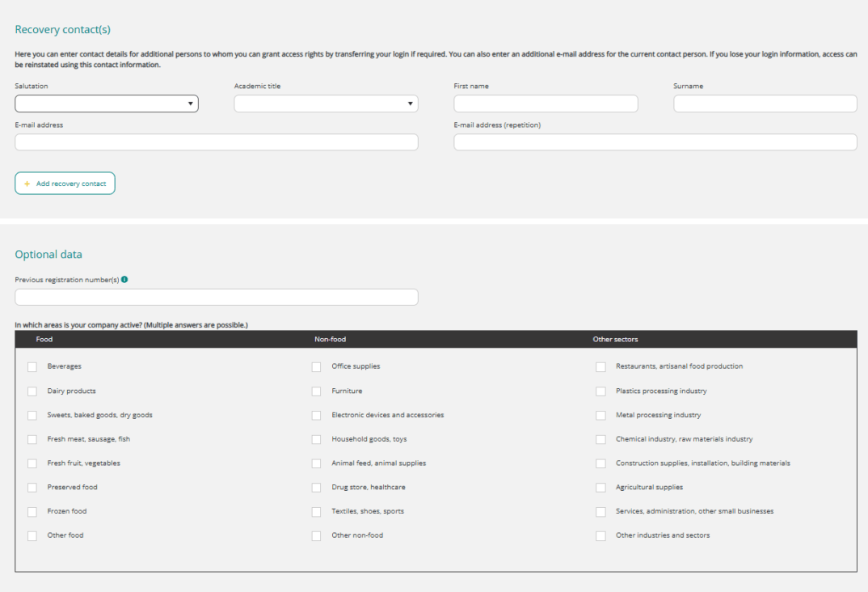The width and height of the screenshot is (868, 592).
Task: Tick the Restaurants, artisanal food production checkbox
Action: pos(600,367)
